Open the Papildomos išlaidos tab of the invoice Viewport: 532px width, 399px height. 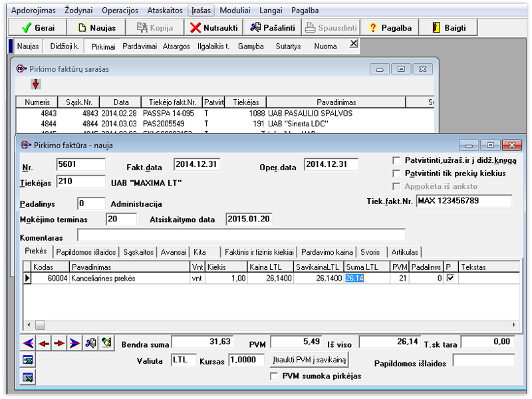coord(86,252)
